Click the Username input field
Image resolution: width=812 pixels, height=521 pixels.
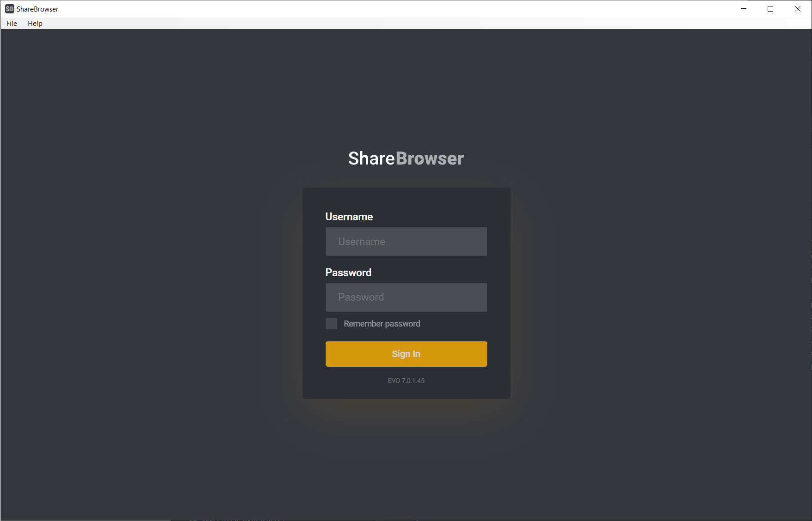[406, 242]
